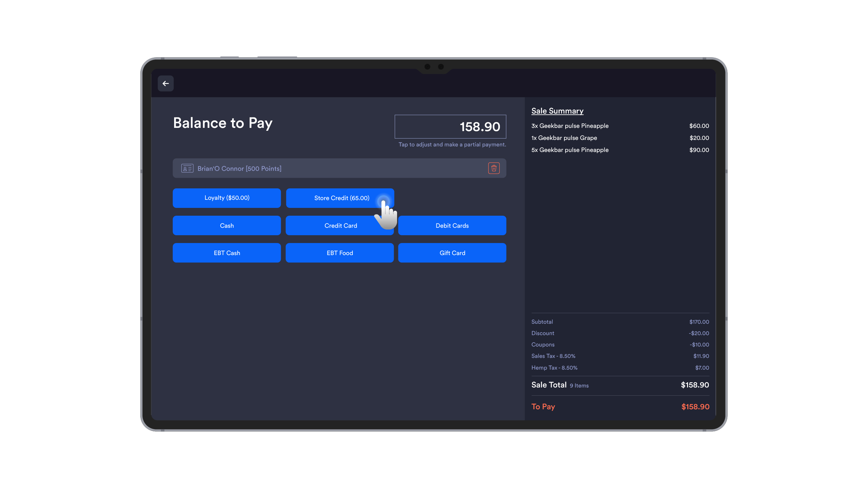Tap the 158.90 amount to adjust payment
This screenshot has height=488, width=868.
tap(450, 127)
